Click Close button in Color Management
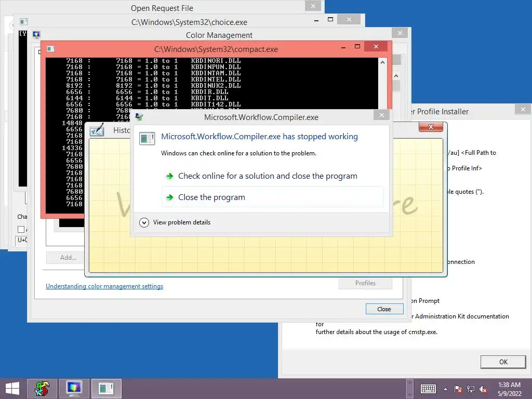 pos(384,309)
